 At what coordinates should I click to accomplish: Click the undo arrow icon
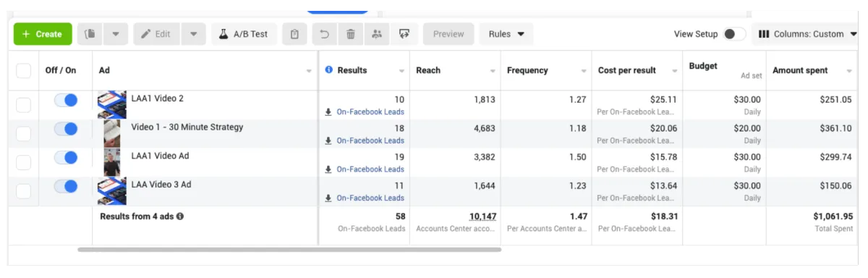coord(325,34)
